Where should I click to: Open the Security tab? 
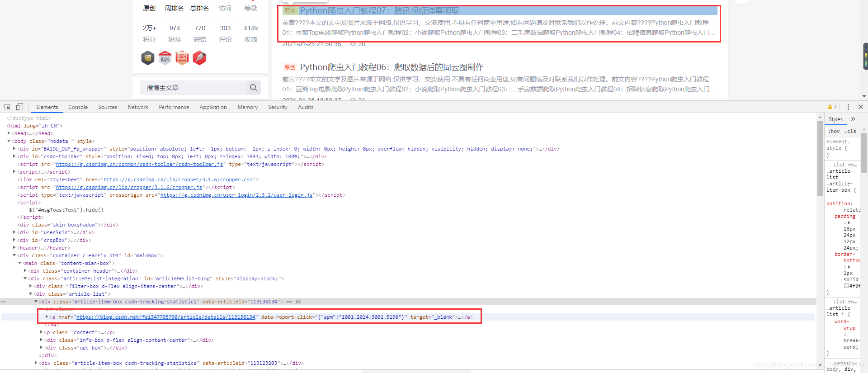278,107
